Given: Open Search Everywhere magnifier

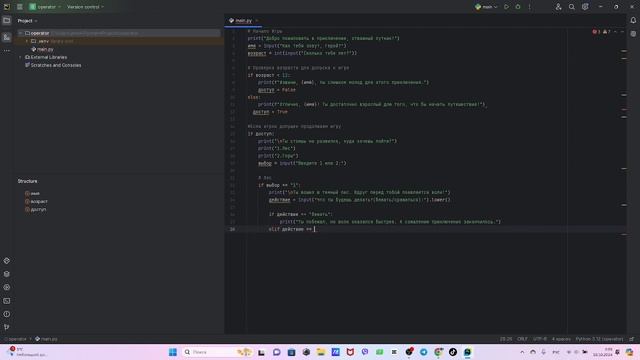Looking at the screenshot, I should [x=571, y=7].
